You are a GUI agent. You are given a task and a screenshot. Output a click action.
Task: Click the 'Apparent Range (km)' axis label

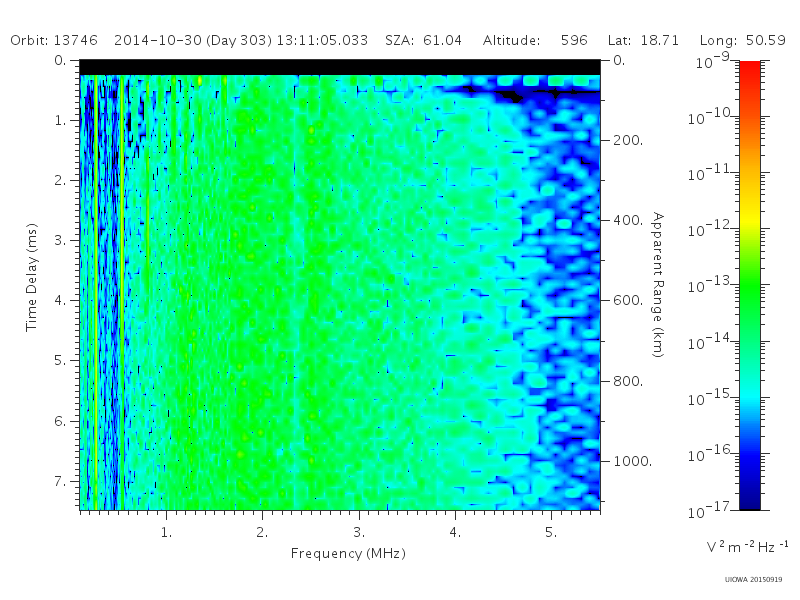tap(658, 285)
